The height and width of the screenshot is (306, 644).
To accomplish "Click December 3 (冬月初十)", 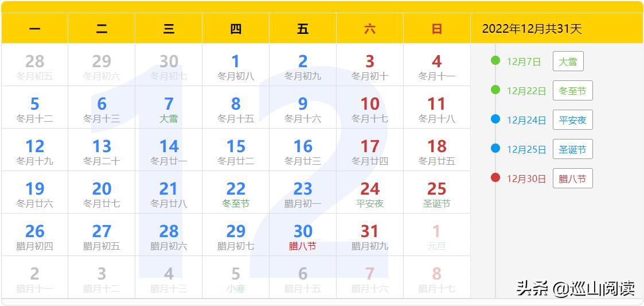I will pos(370,64).
